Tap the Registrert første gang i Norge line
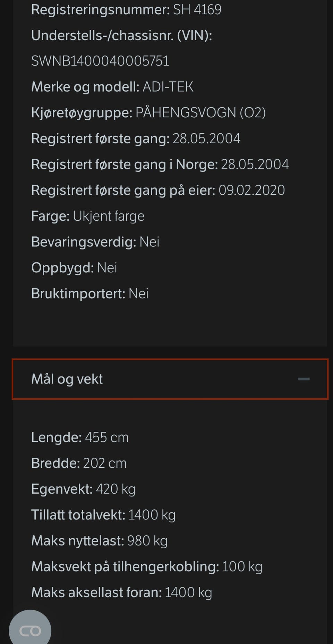333x644 pixels. click(160, 164)
